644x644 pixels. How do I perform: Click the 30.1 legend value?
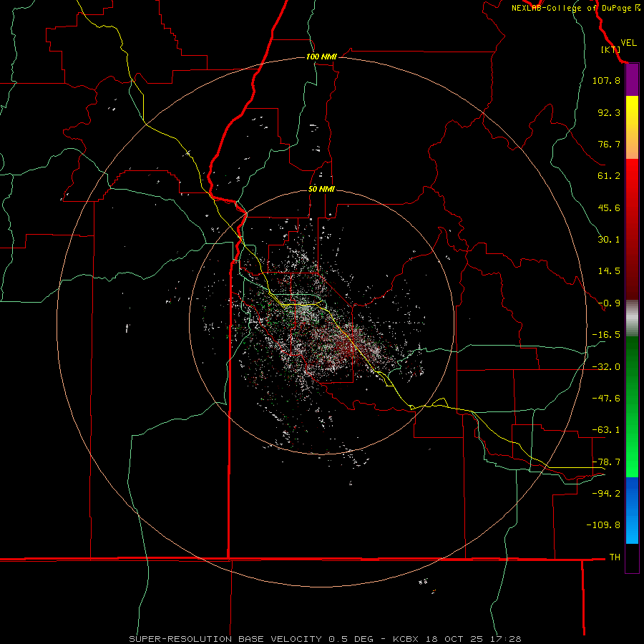coord(609,240)
